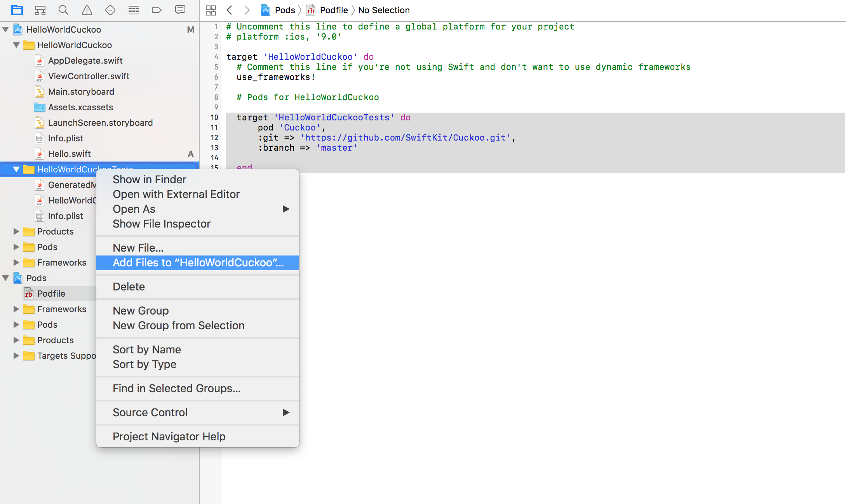The image size is (846, 504).
Task: Go back with the left chevron
Action: point(230,10)
